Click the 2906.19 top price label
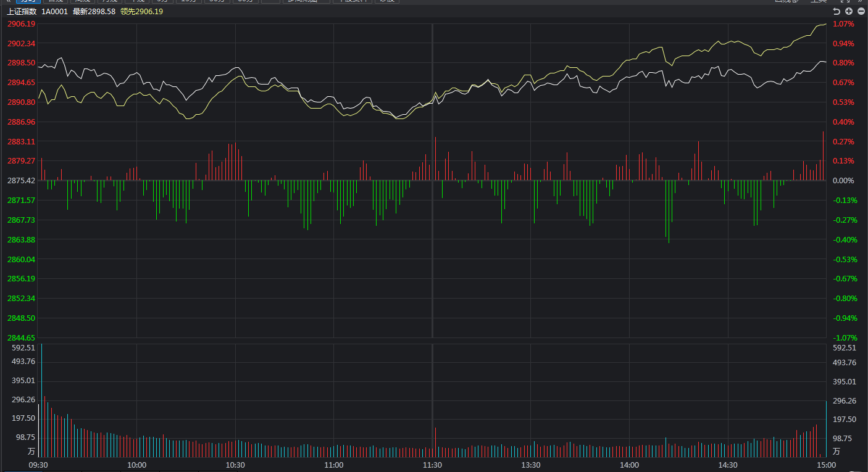 click(21, 23)
